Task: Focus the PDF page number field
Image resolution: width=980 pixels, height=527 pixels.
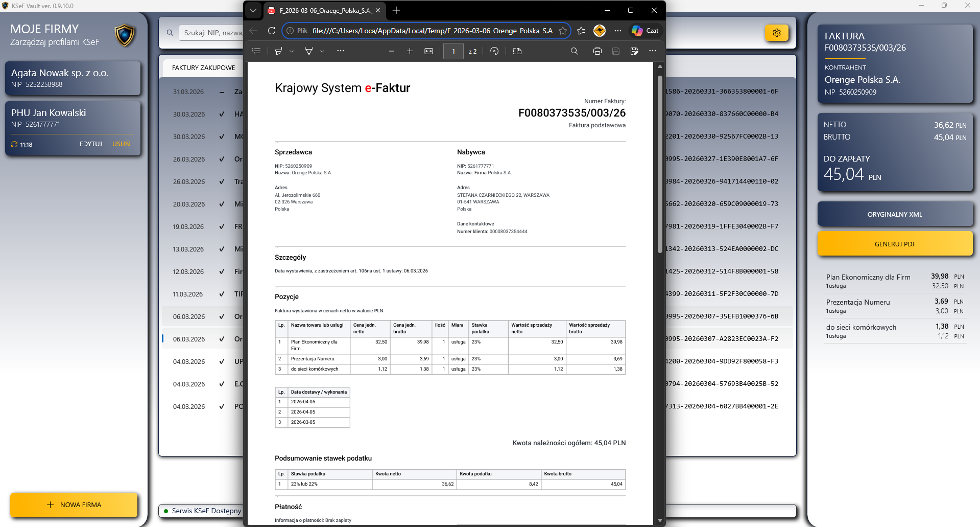Action: coord(453,51)
